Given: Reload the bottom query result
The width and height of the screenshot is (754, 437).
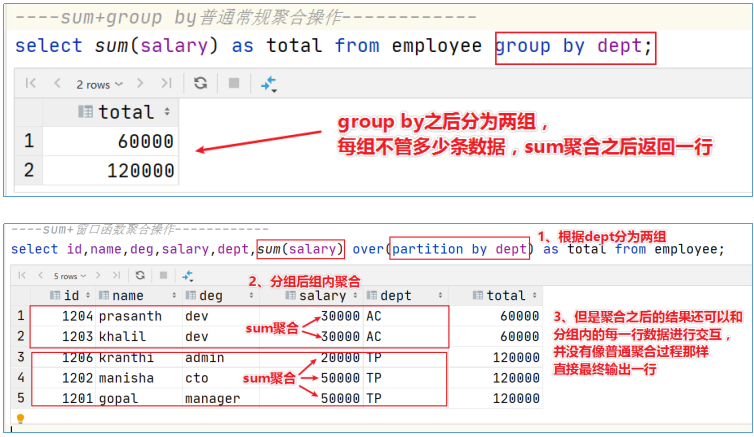Looking at the screenshot, I should (x=140, y=275).
